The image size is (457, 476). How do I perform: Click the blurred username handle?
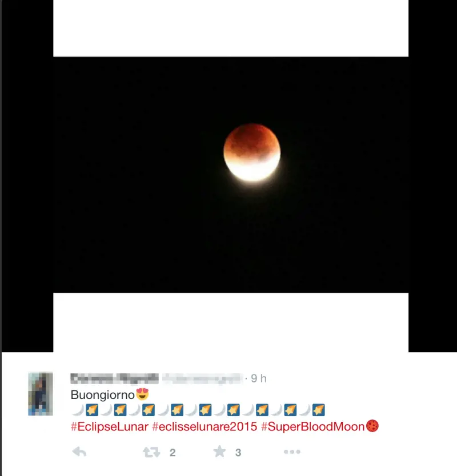(203, 378)
